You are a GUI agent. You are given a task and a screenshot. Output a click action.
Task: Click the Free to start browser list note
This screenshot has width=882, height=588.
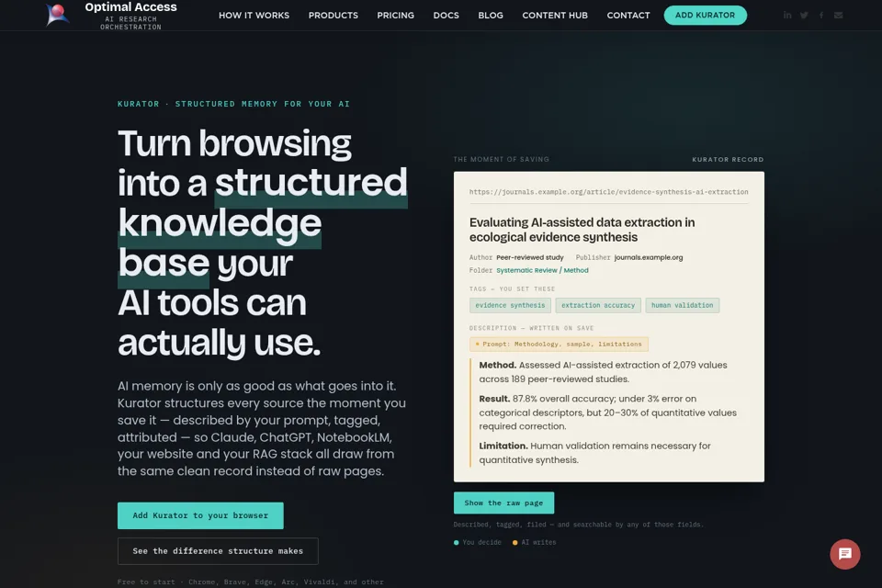point(250,582)
